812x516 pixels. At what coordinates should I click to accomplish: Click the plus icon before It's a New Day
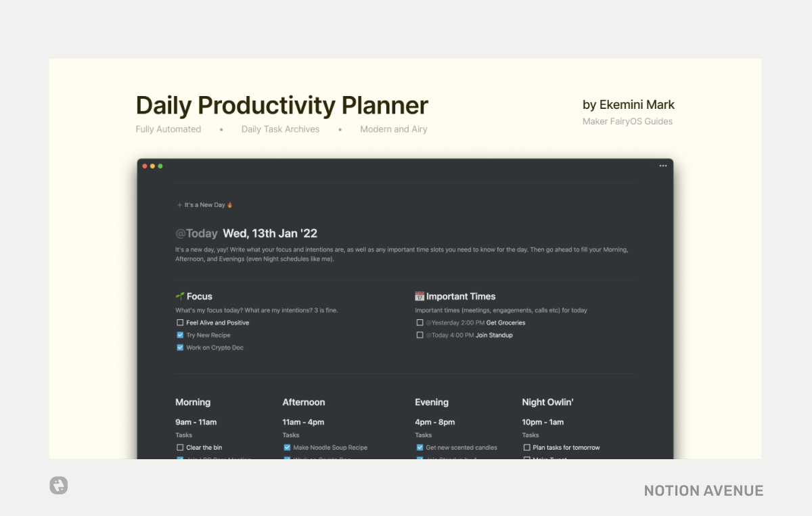(178, 204)
